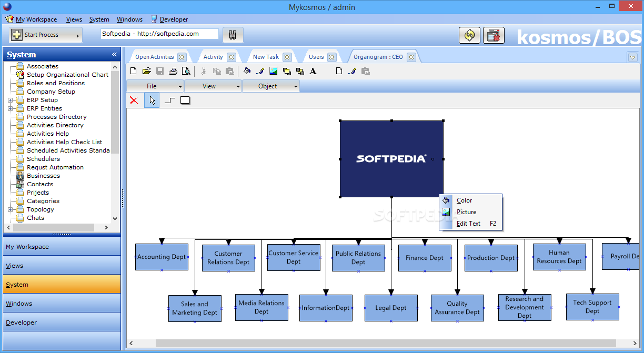
Task: Create a new organogram document
Action: 134,71
